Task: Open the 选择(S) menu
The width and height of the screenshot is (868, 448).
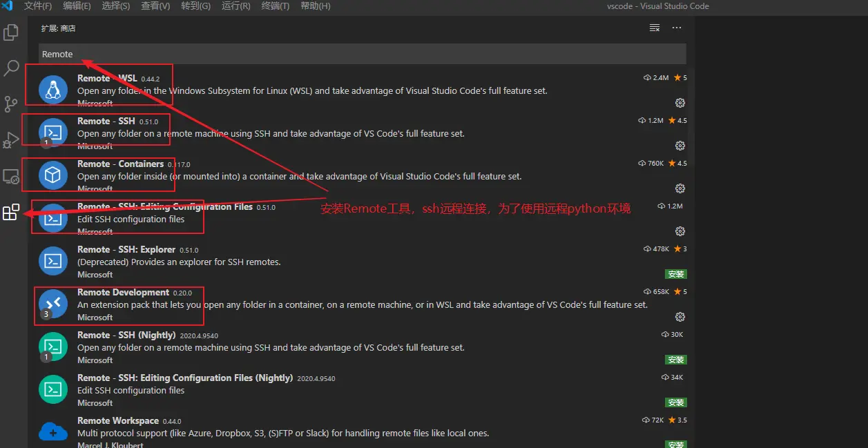Action: pyautogui.click(x=116, y=6)
